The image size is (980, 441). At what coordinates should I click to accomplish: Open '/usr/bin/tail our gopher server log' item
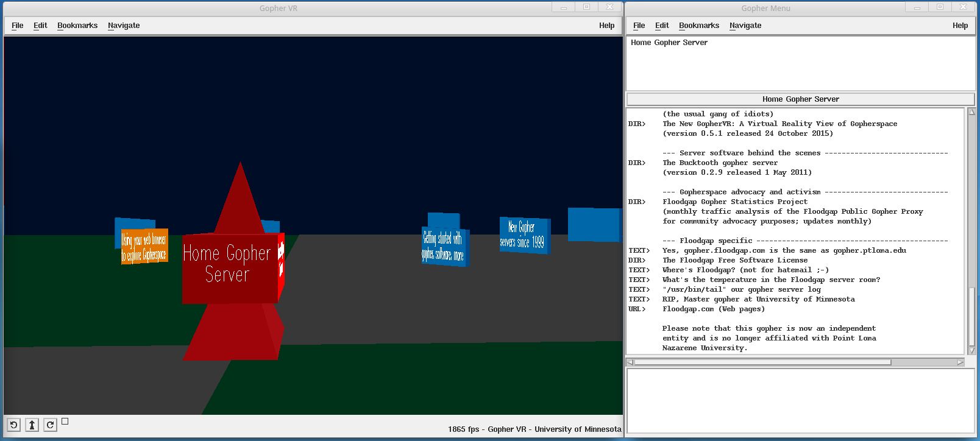click(741, 289)
